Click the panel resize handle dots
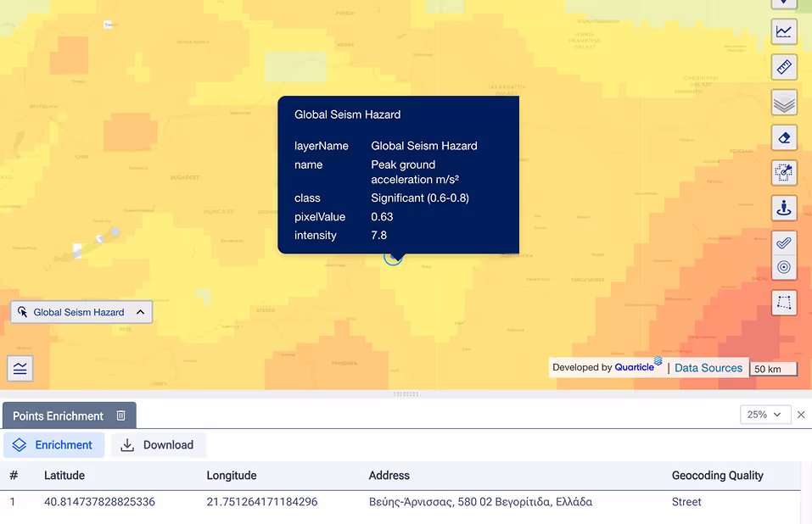Screen dimensions: 812x524 point(406,393)
